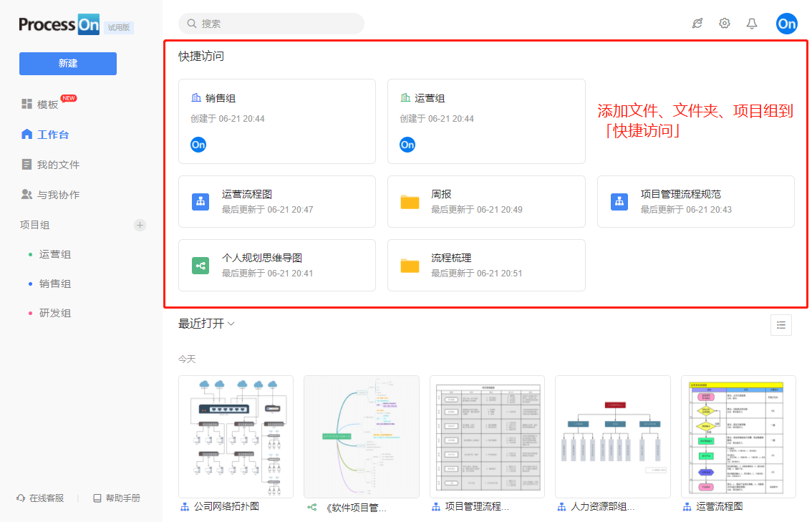Click 公司网络拓扑图 file name
This screenshot has width=812, height=522.
(x=226, y=506)
